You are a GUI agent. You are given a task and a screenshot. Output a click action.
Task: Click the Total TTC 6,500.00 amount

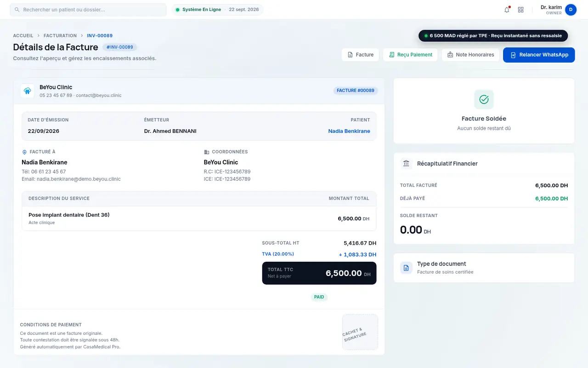(x=344, y=273)
